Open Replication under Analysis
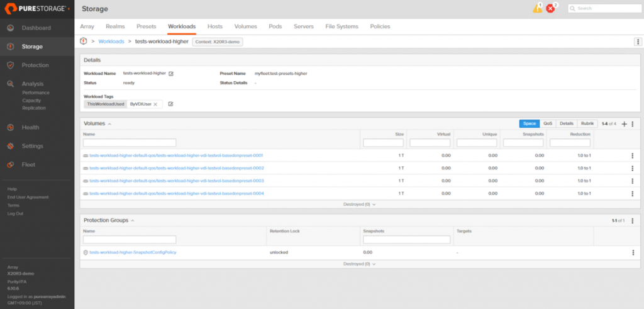644x309 pixels. [34, 108]
